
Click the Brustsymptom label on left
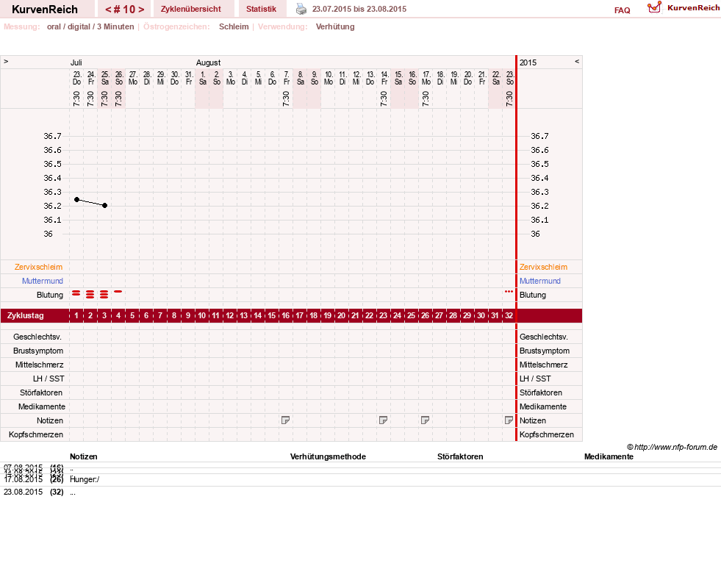38,351
